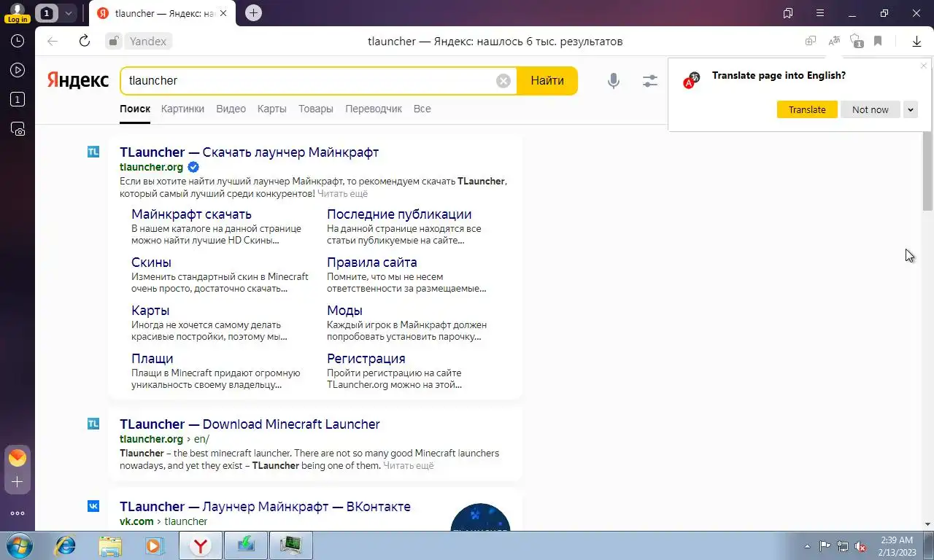Open the downloads arrow icon
This screenshot has height=560, width=934.
[917, 42]
